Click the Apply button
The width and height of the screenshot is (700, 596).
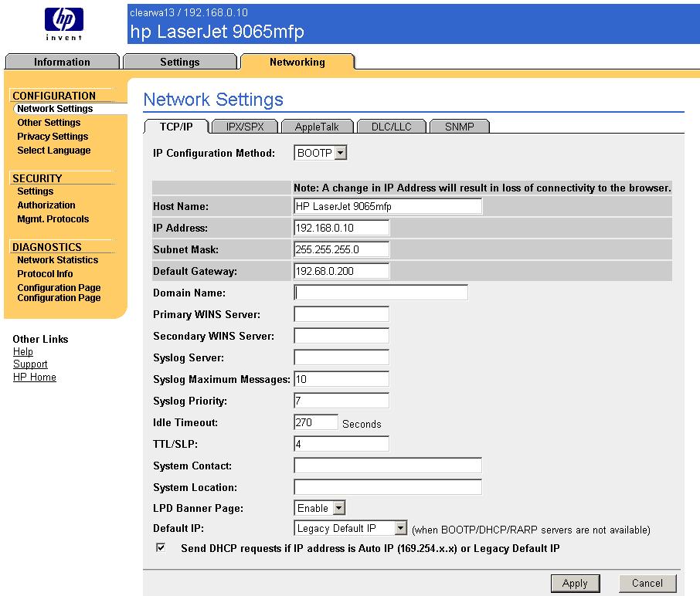576,584
